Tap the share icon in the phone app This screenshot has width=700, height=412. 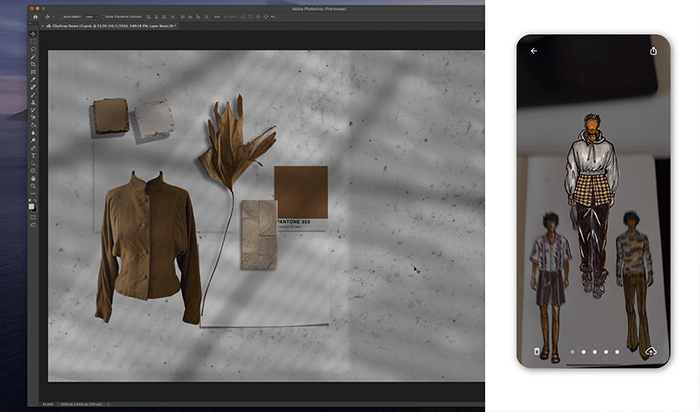(653, 51)
